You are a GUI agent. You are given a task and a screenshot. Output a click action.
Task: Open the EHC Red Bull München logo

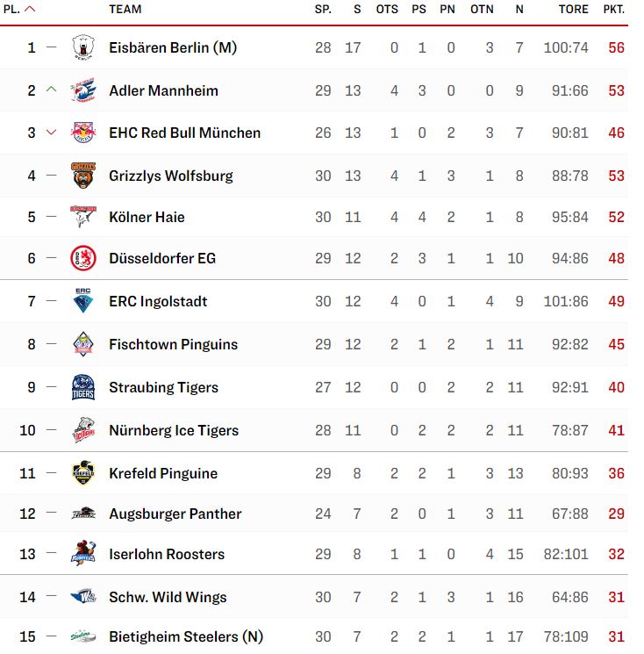tap(83, 133)
